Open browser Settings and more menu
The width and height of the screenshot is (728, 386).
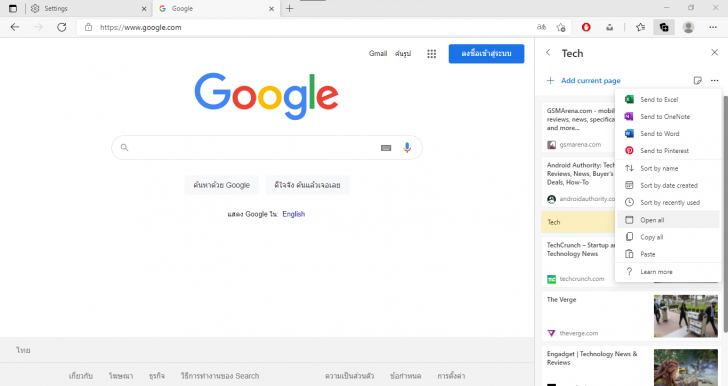[713, 27]
